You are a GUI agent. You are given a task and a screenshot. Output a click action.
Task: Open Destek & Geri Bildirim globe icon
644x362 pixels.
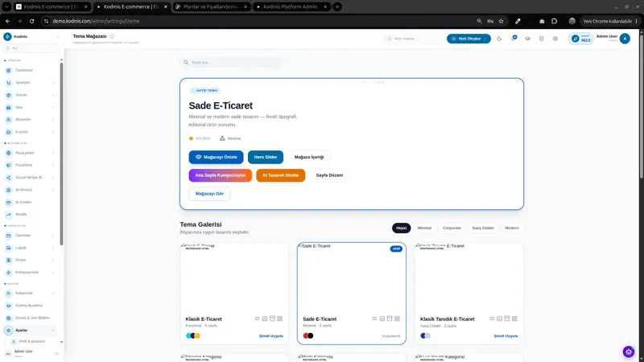pos(9,318)
